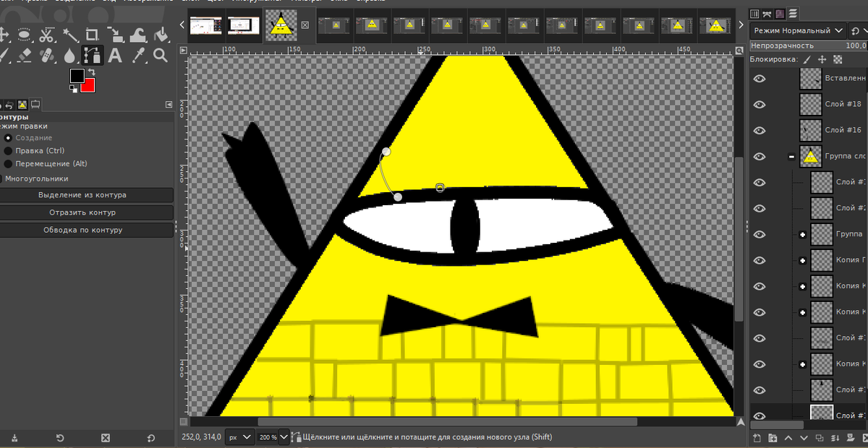Collapse the Группа сло layer group
The width and height of the screenshot is (868, 448).
click(x=792, y=157)
